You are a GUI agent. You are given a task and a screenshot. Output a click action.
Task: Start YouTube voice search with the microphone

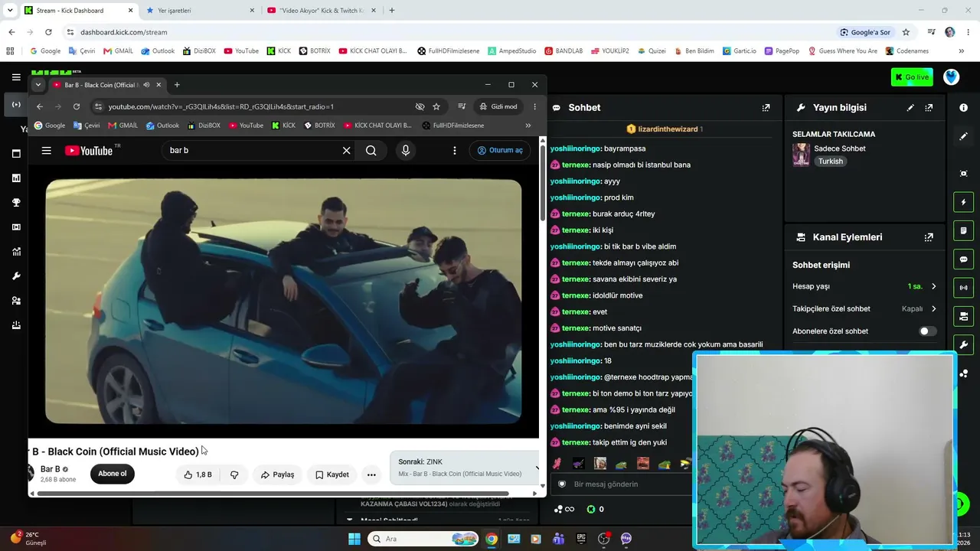406,151
